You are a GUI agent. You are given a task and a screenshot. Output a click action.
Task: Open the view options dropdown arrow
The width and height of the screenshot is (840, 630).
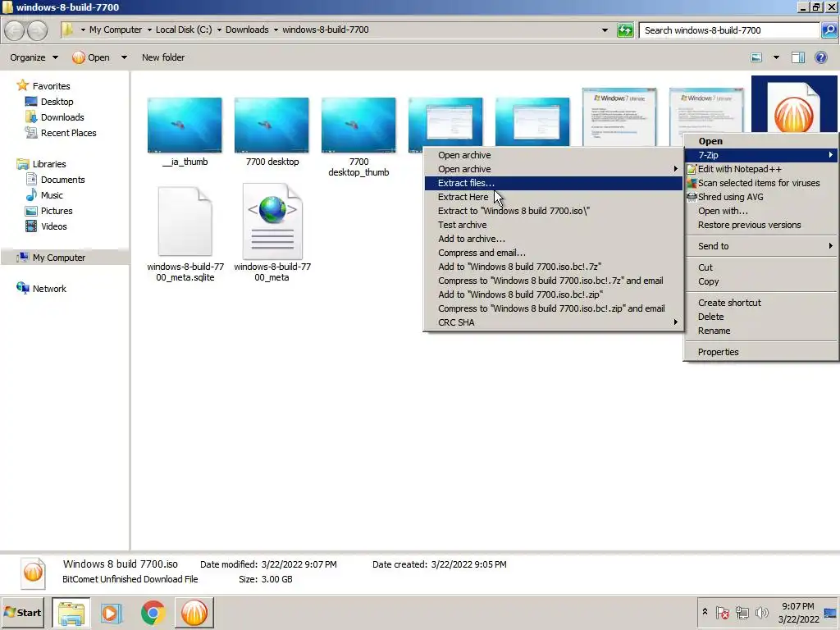coord(776,57)
